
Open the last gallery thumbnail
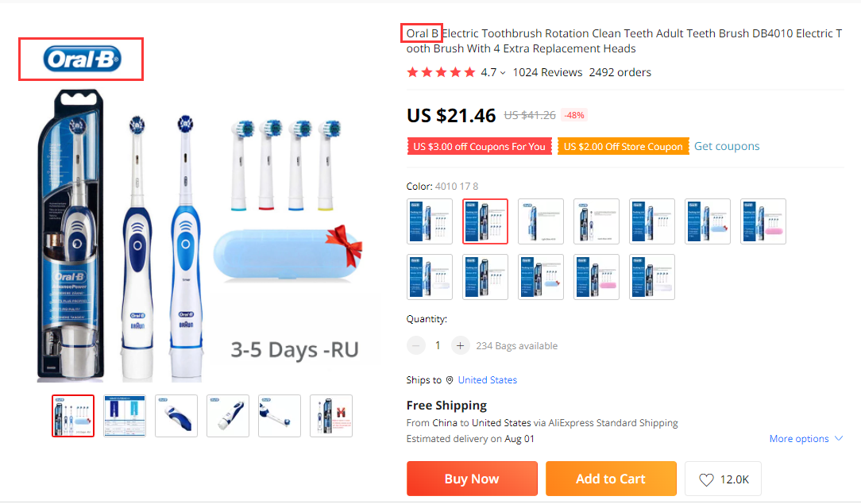coord(331,416)
